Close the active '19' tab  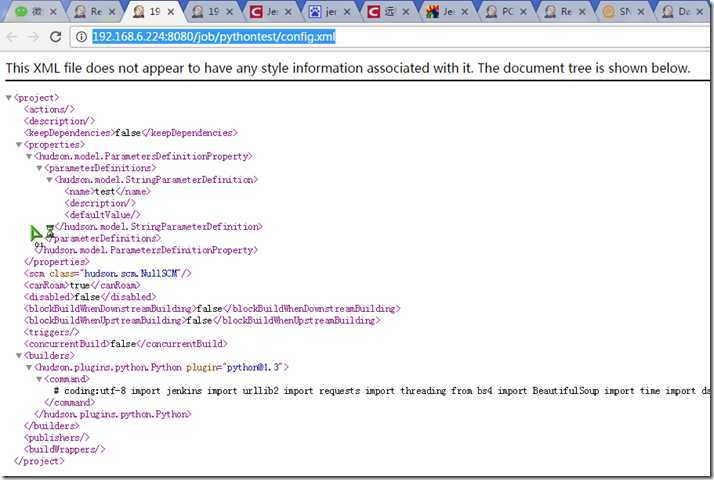tap(171, 12)
